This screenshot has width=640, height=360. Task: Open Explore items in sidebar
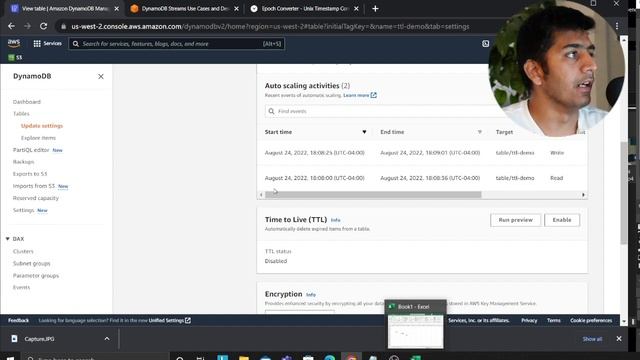tap(38, 138)
